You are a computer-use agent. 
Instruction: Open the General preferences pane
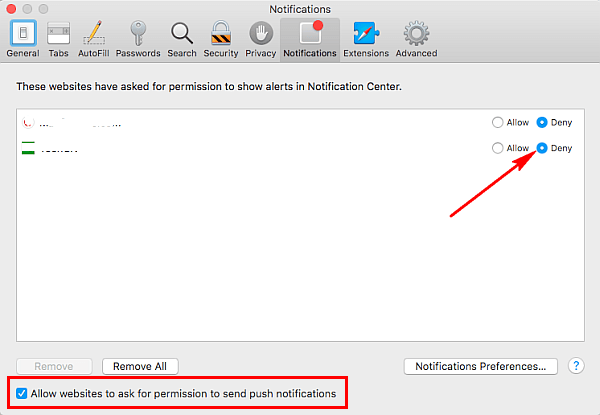23,39
